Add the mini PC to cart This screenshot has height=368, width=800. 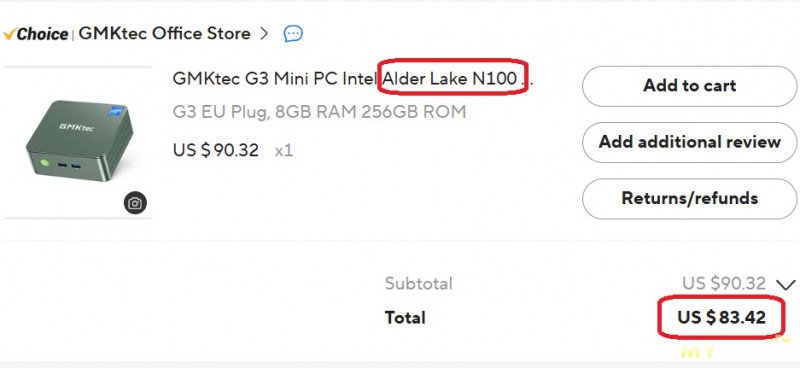(689, 86)
